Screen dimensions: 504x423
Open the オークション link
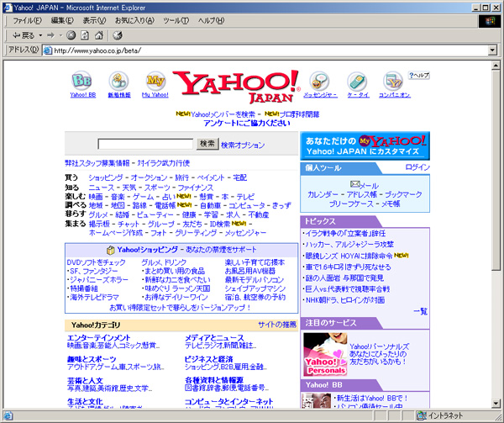point(149,177)
